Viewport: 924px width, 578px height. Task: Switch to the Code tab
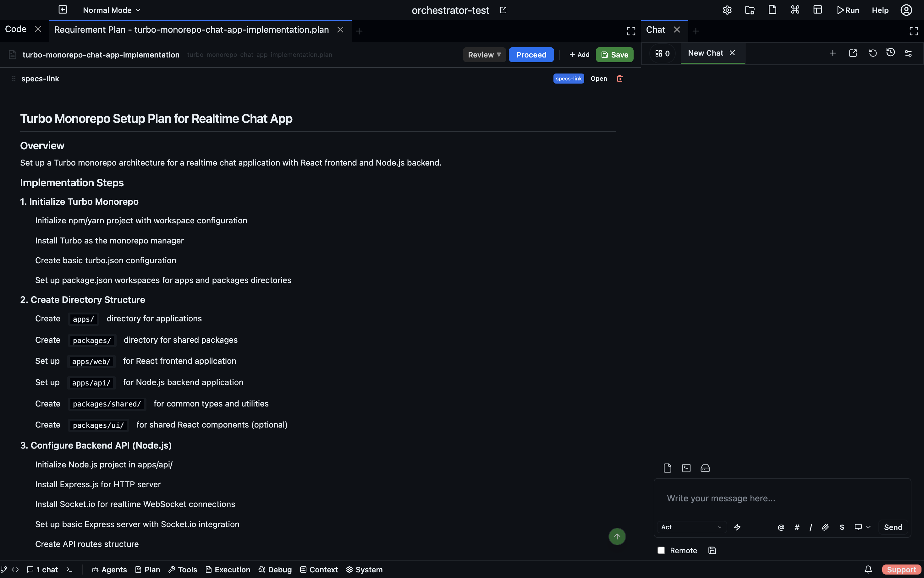click(x=16, y=30)
